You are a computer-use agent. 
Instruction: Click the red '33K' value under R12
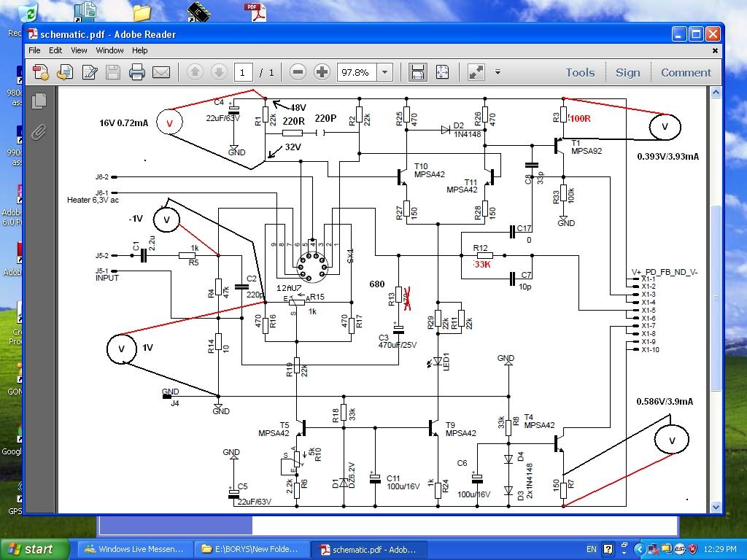pos(482,264)
